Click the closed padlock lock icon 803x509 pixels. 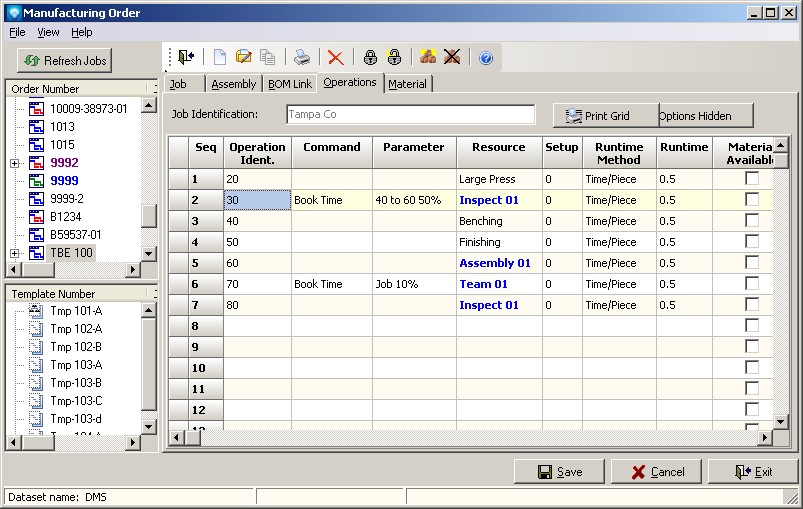coord(370,58)
